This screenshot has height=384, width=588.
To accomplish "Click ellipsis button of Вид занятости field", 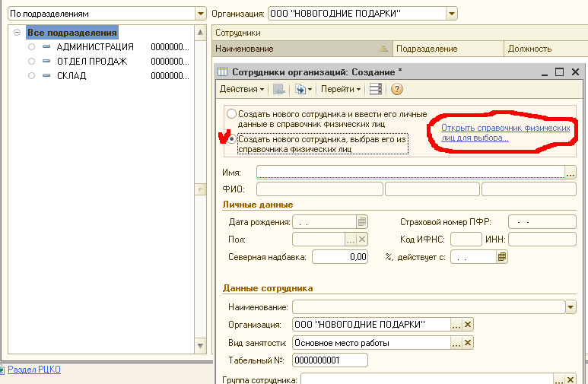I will click(456, 342).
